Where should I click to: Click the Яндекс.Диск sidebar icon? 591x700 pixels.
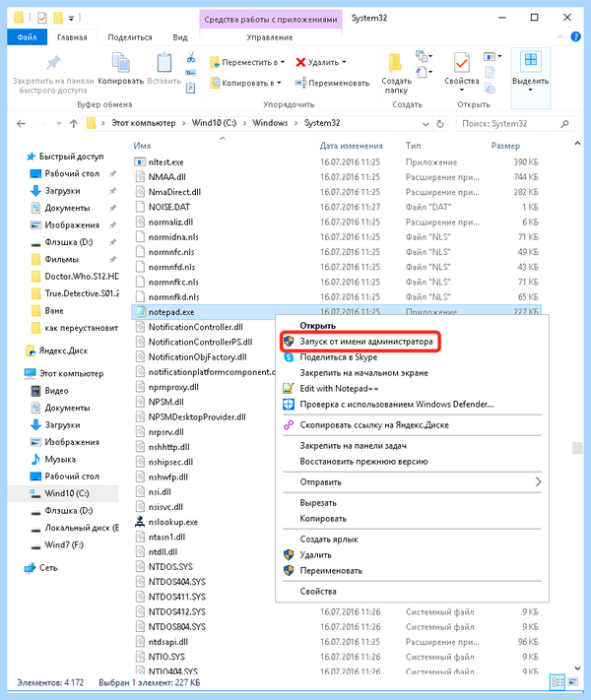pos(31,350)
